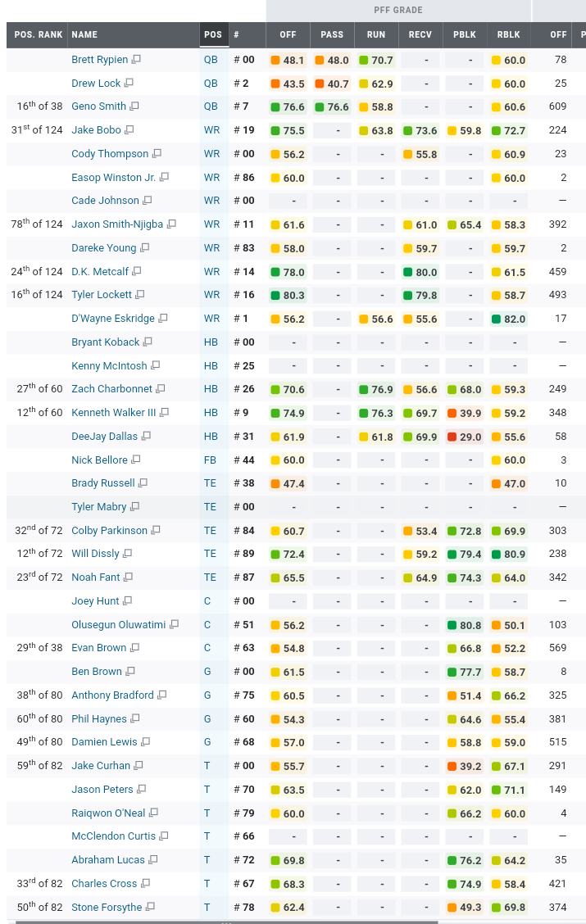Open external link icon beside Will Dissly
Viewport: 586px width, 924px height.
[127, 554]
